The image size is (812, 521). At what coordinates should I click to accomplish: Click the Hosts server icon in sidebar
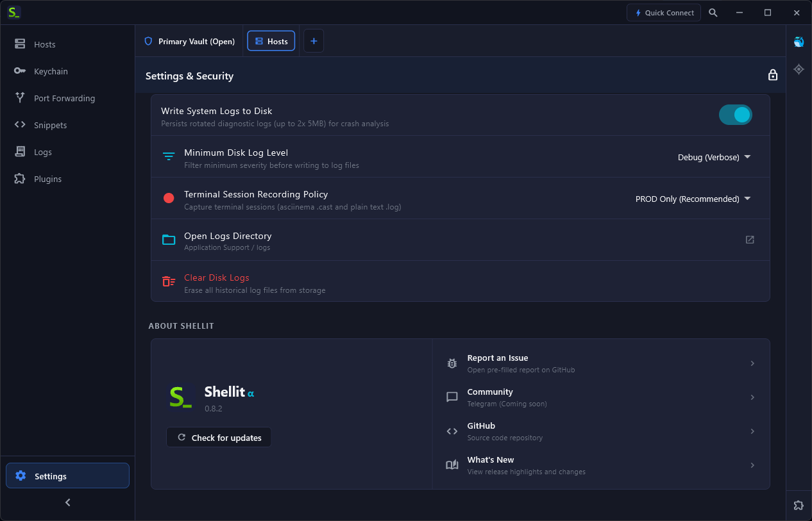click(20, 44)
